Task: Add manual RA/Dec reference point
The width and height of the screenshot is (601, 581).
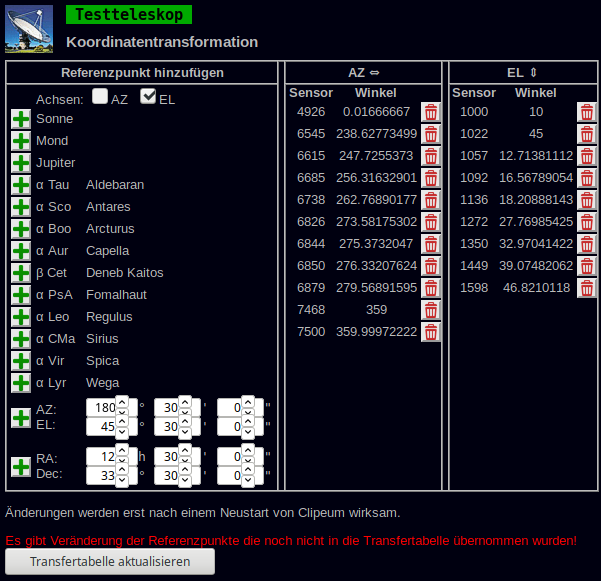Action: click(x=21, y=466)
